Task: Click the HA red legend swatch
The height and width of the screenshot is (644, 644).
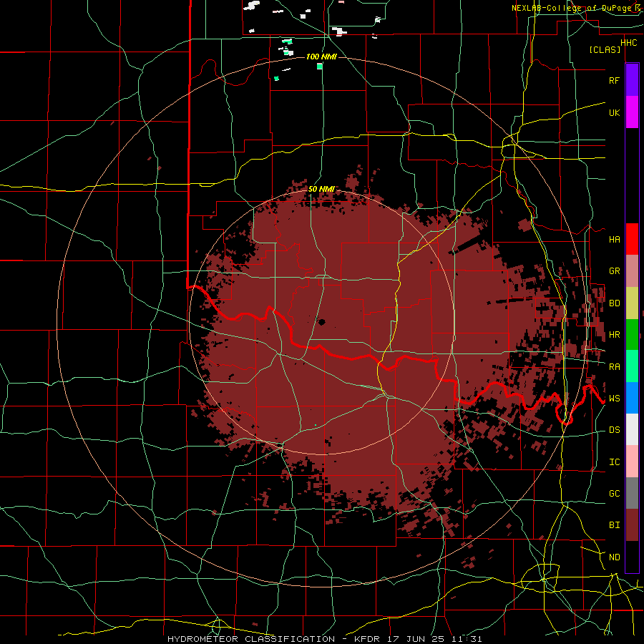Action: [632, 239]
